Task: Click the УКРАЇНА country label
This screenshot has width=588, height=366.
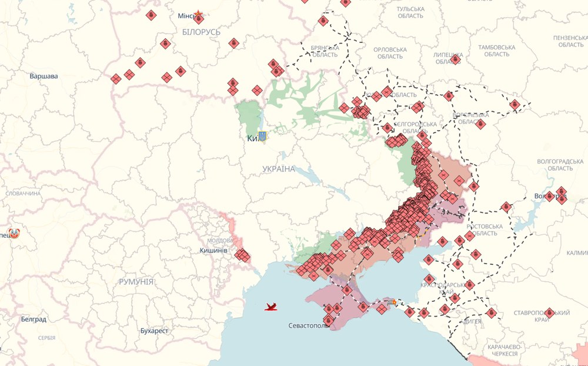Action: 279,169
